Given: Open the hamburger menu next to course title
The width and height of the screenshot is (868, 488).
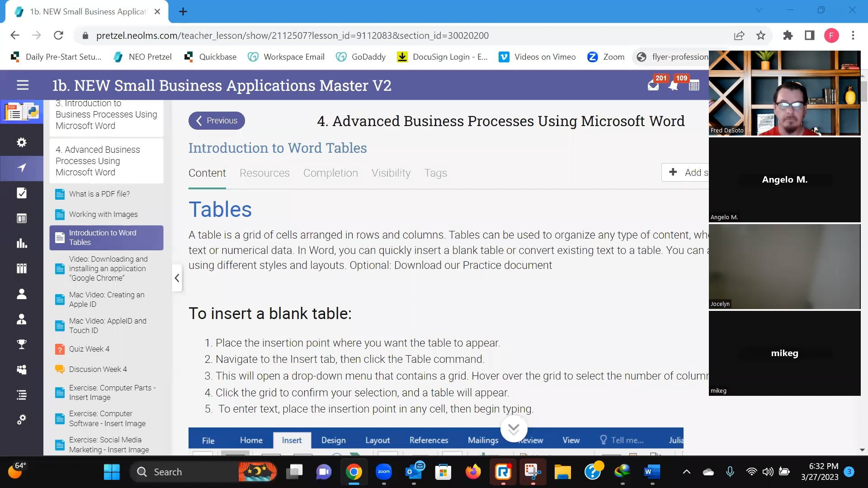Looking at the screenshot, I should pyautogui.click(x=22, y=85).
